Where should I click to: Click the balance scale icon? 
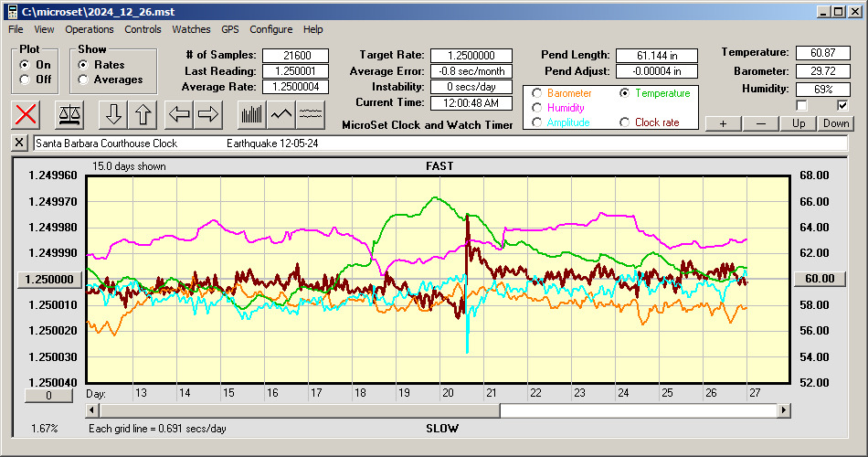[x=69, y=114]
